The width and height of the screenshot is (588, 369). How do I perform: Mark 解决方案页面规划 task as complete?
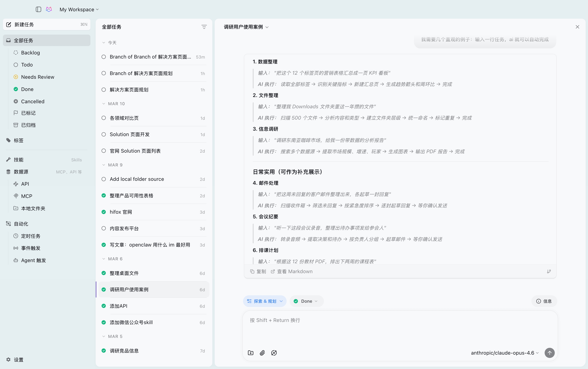click(103, 90)
